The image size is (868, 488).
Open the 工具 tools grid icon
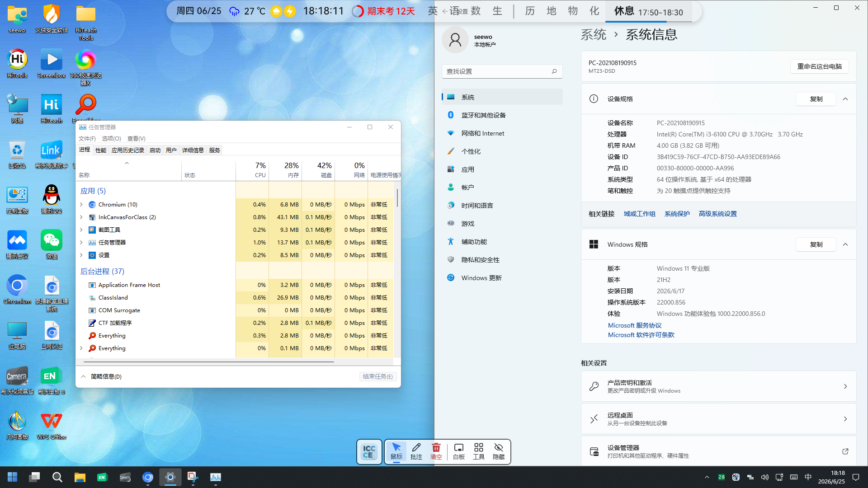click(x=479, y=451)
